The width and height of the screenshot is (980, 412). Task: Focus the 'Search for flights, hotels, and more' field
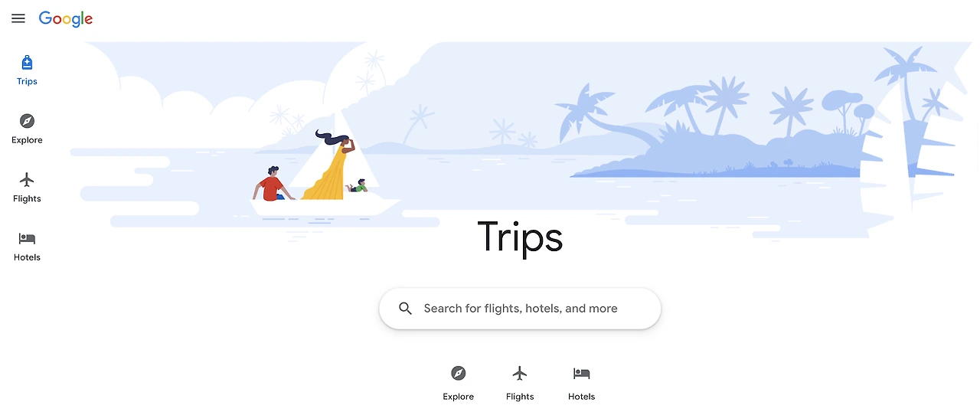[x=520, y=309]
